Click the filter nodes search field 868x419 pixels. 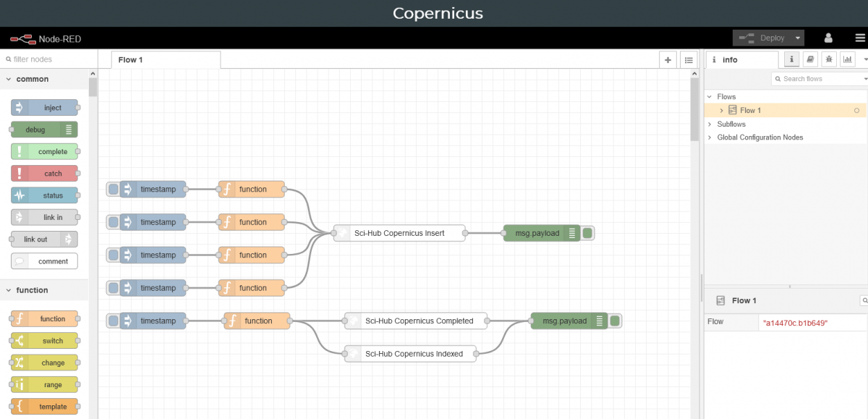[x=49, y=59]
